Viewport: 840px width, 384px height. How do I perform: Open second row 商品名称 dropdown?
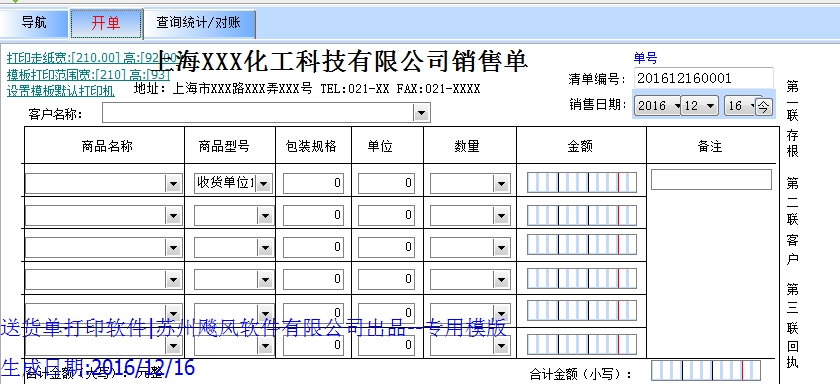tap(173, 216)
